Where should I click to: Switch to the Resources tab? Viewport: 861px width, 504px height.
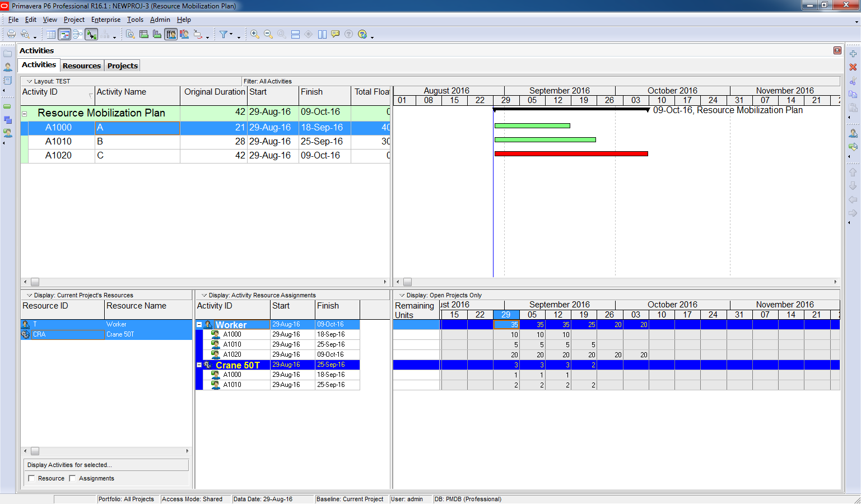pos(82,66)
